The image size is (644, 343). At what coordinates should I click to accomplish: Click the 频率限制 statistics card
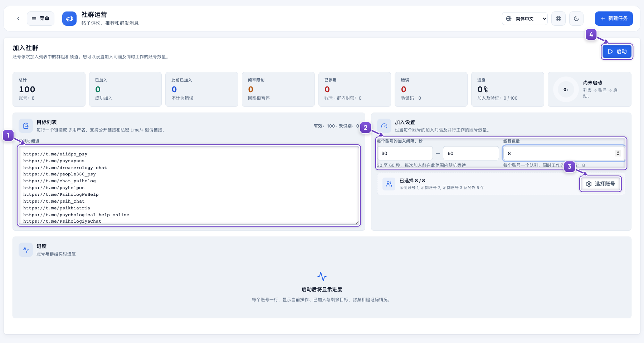278,89
